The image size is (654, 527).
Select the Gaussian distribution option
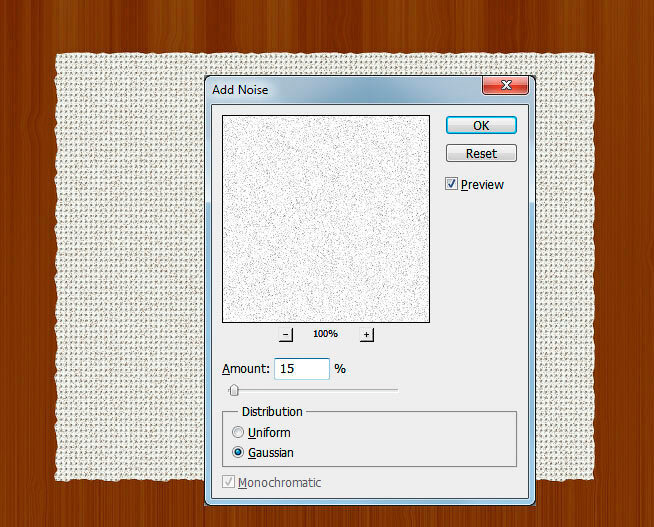tap(238, 452)
